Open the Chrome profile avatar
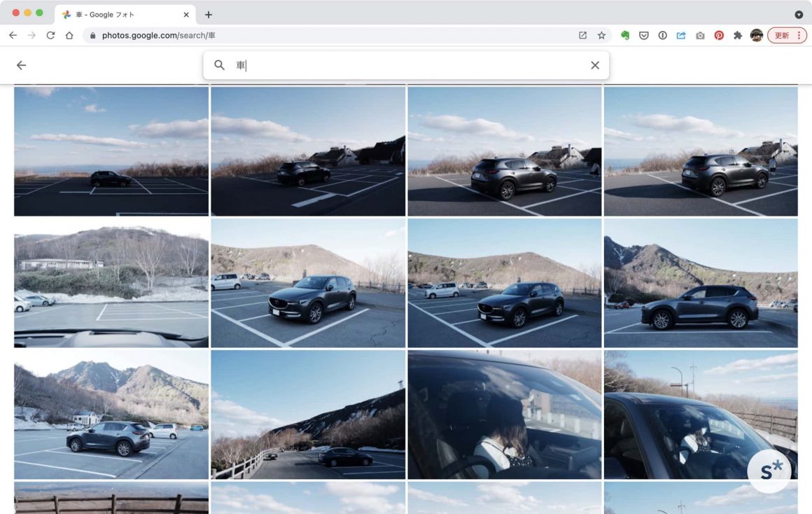This screenshot has width=812, height=514. [756, 35]
